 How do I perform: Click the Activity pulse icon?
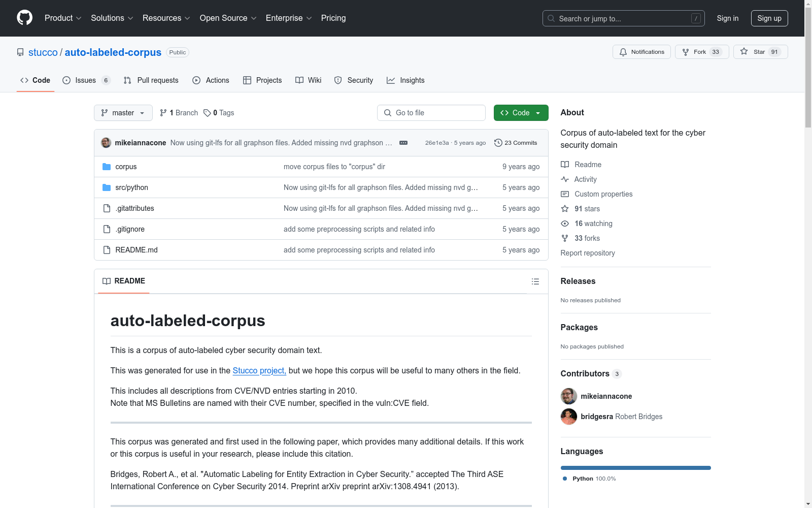[x=565, y=179]
